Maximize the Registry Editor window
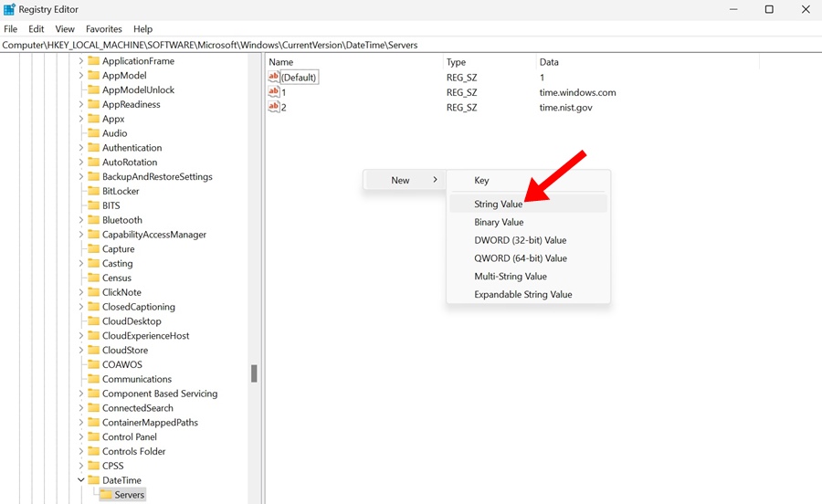The image size is (822, 504). 769,9
